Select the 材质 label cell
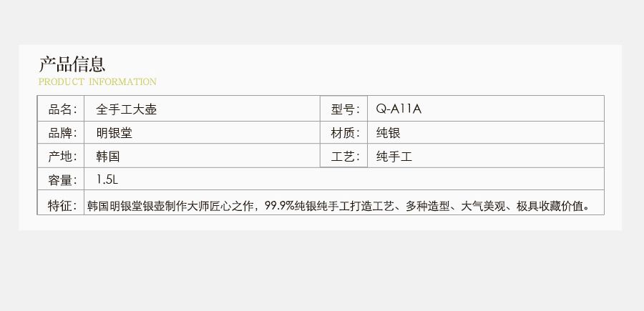 (345, 132)
